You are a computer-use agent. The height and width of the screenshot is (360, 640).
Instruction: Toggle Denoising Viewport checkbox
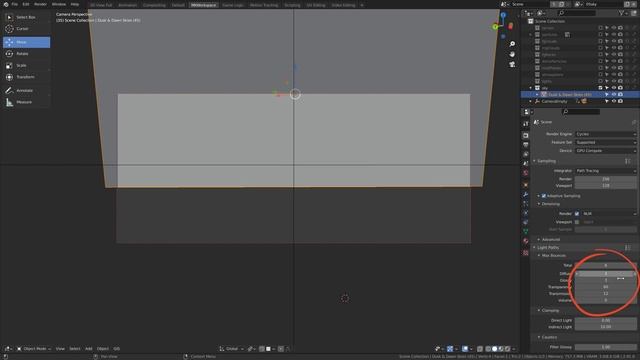[x=577, y=222]
